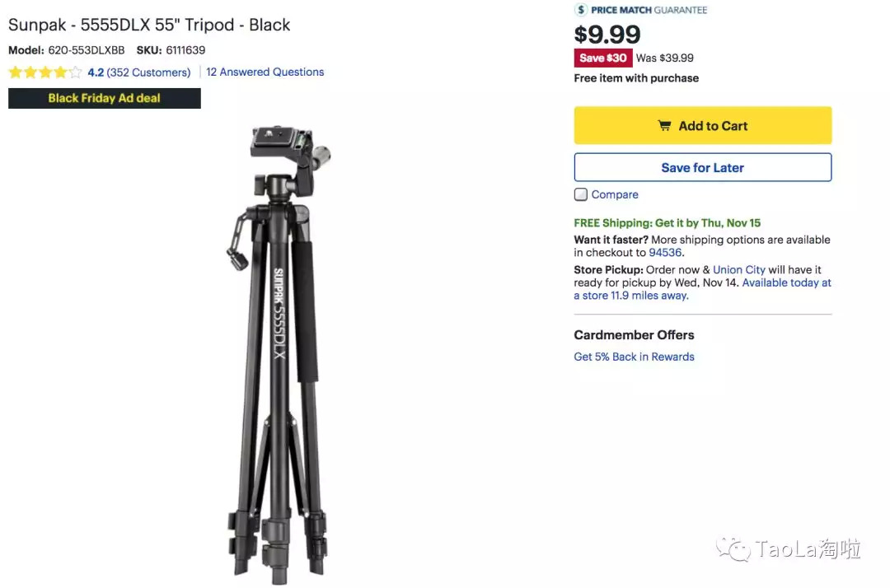Click the yellow star rating icons

pos(45,72)
